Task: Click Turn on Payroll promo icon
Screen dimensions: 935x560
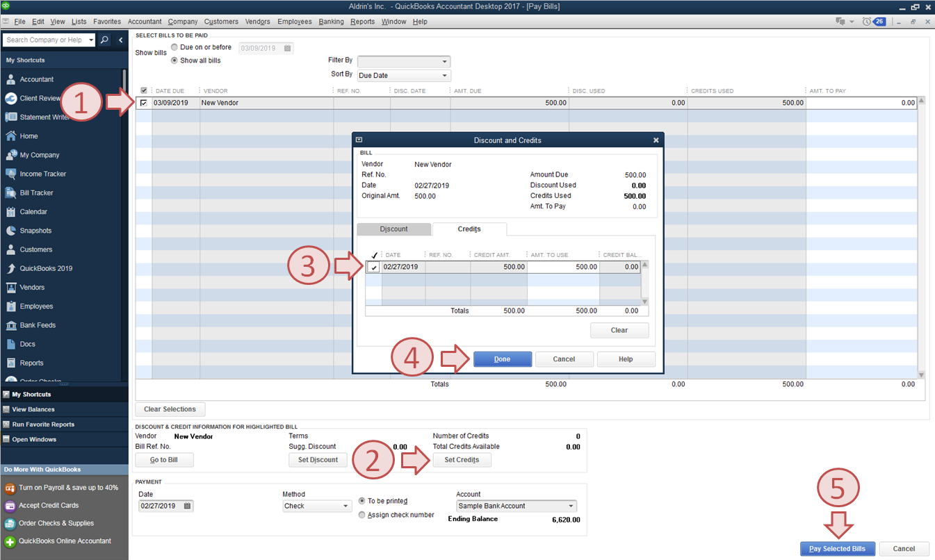Action: point(10,488)
